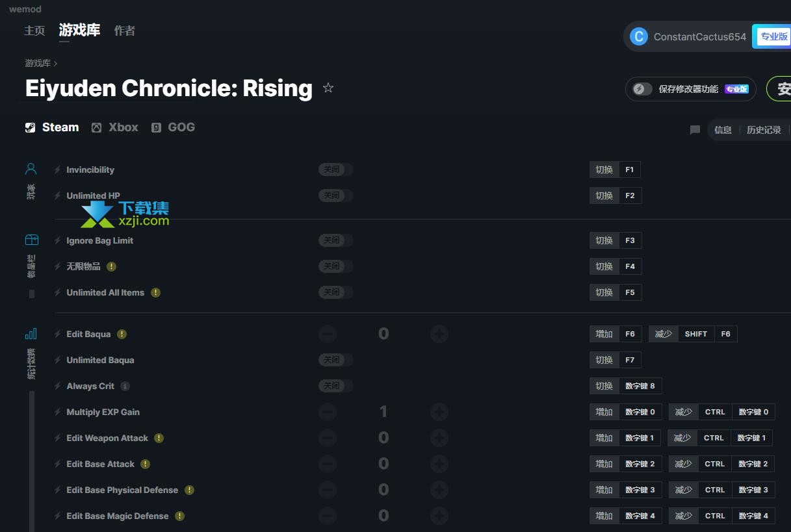Screen dimensions: 791x532
Task: Open the 历史记录 section
Action: click(764, 130)
